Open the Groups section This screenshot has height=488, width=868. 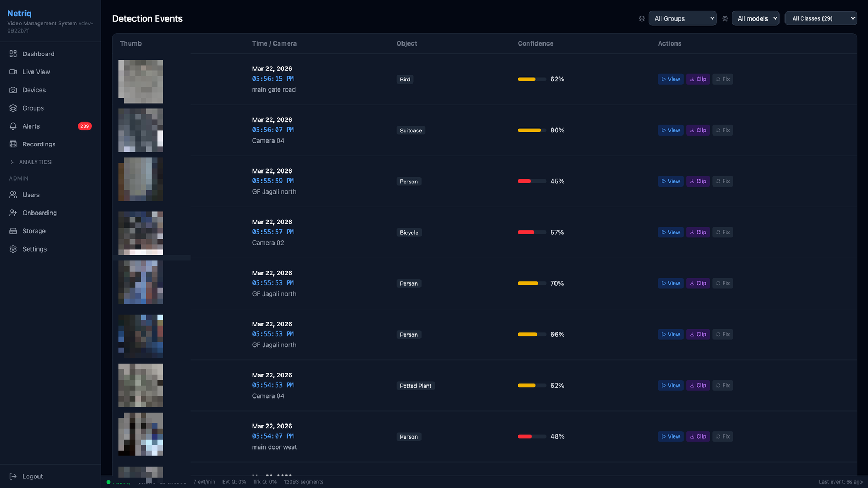[x=50, y=108]
